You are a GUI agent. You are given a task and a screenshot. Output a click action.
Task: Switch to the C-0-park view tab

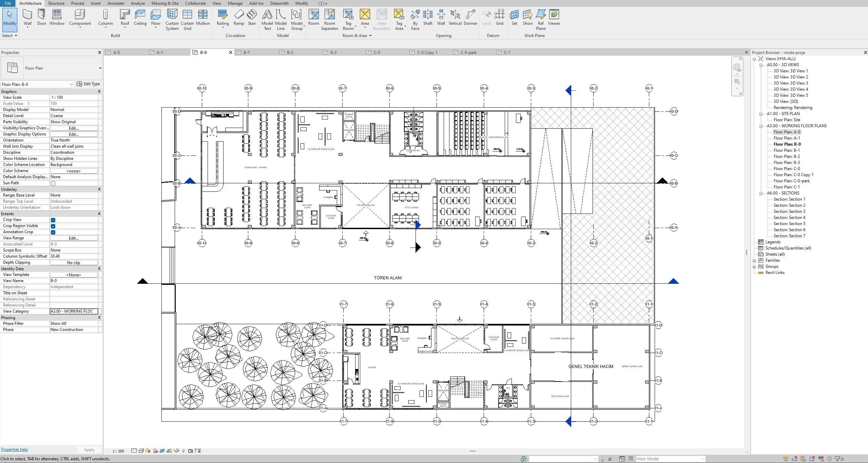tap(468, 53)
